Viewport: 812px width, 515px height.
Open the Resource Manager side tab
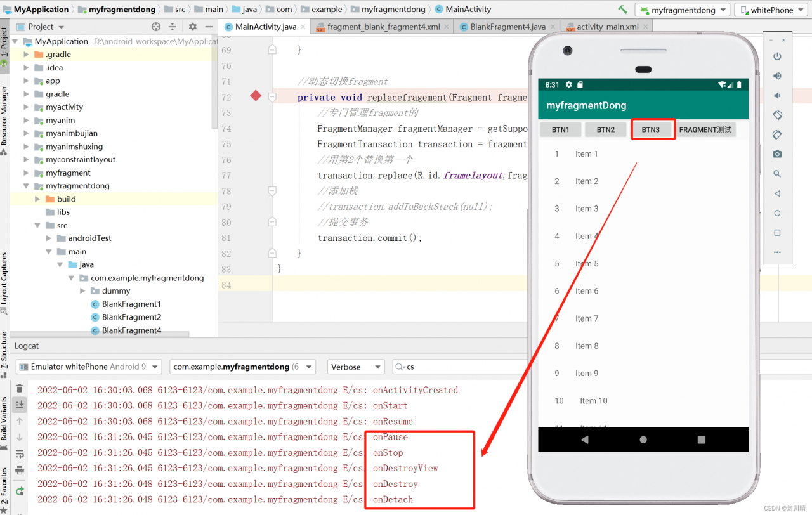point(4,119)
